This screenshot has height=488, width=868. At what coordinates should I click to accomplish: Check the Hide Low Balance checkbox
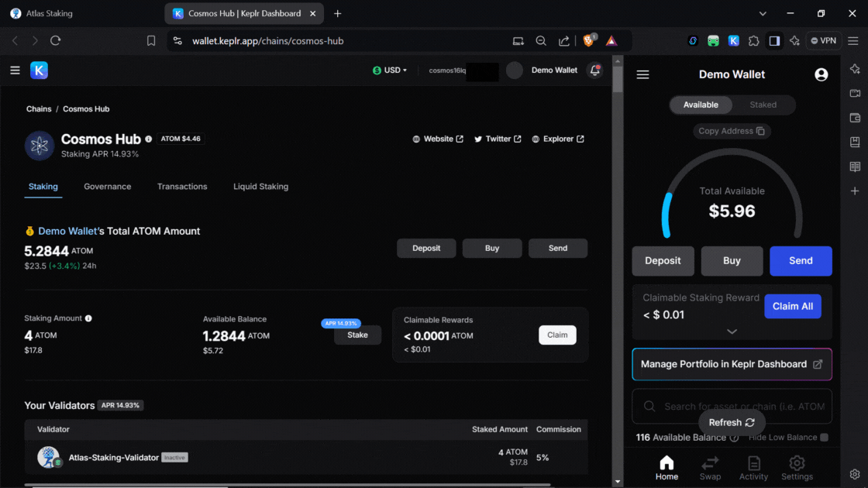(x=824, y=438)
